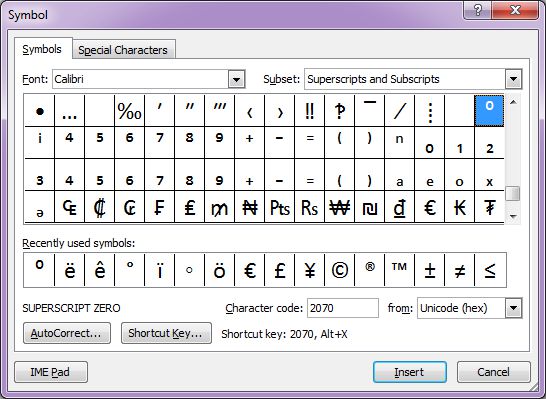
Task: Pick the ï recently used symbol
Action: 159,270
